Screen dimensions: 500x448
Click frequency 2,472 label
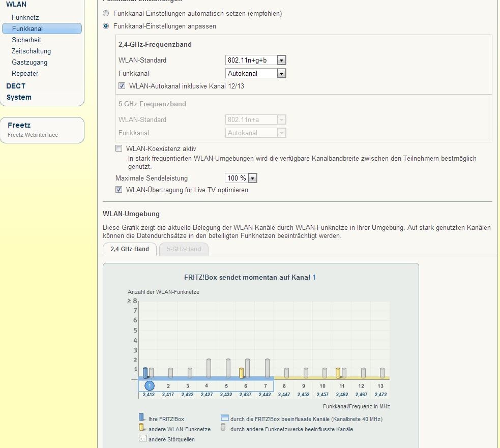[381, 395]
